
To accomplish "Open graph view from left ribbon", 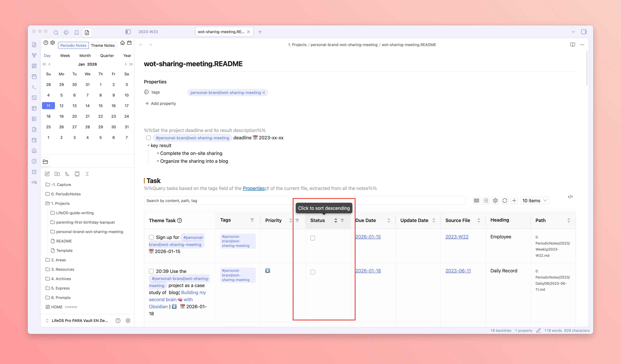I will click(34, 55).
